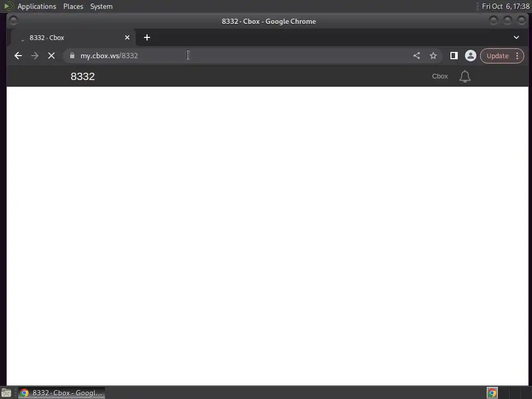This screenshot has height=399, width=532.
Task: Click the forward navigation arrow
Action: point(35,56)
